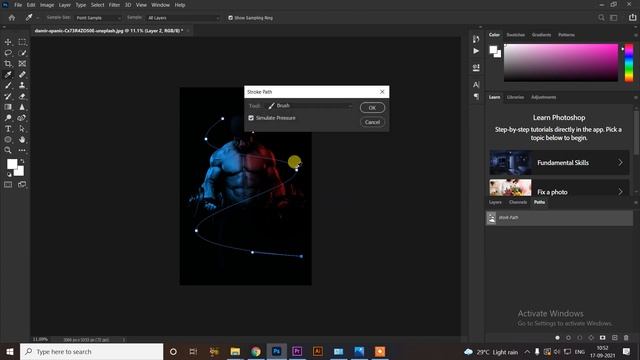The image size is (640, 360).
Task: Switch to the Channels tab
Action: (x=518, y=202)
